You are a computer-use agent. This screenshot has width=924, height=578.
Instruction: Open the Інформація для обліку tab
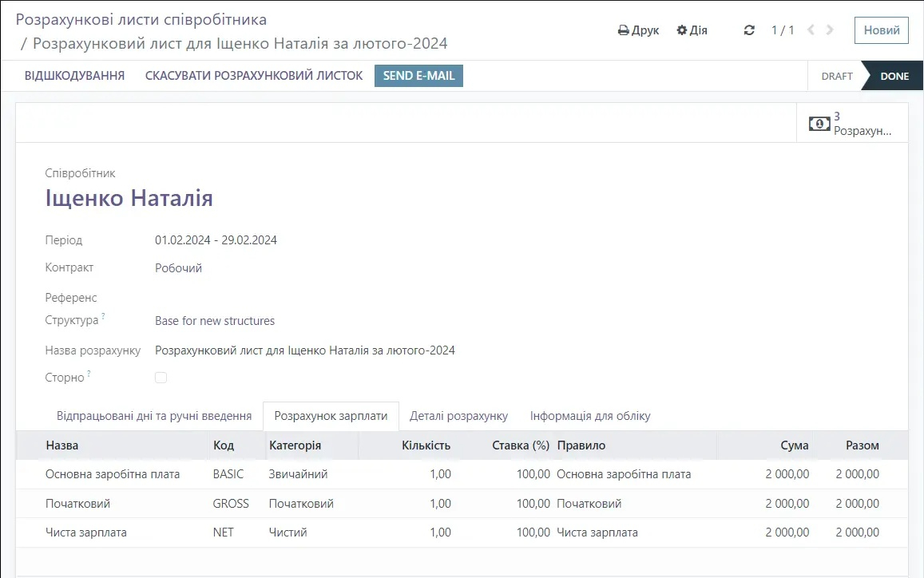click(x=590, y=415)
